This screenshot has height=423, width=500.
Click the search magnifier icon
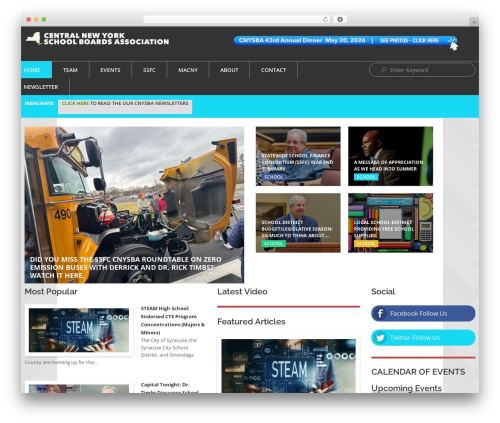tap(384, 70)
